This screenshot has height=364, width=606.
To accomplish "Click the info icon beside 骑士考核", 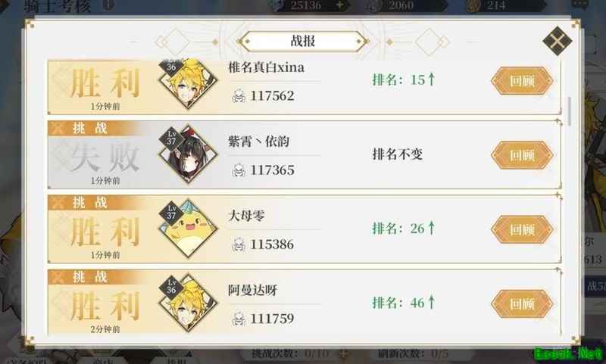I will (109, 5).
